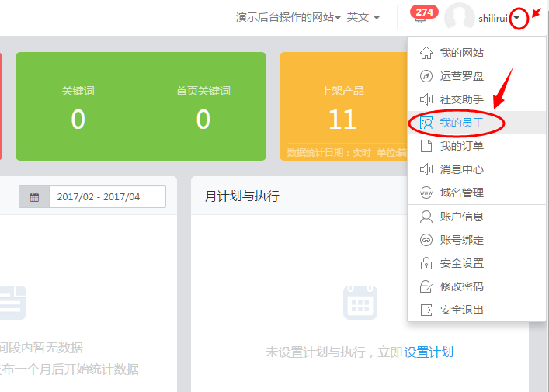Click the compass icon for 运营罗盘

point(426,76)
